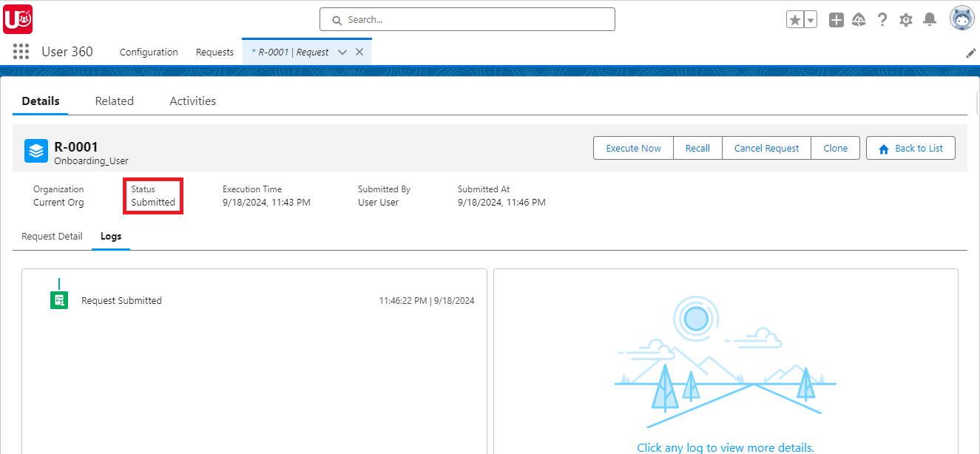
Task: Click the Execution Time value 11:43 PM
Action: [x=266, y=203]
